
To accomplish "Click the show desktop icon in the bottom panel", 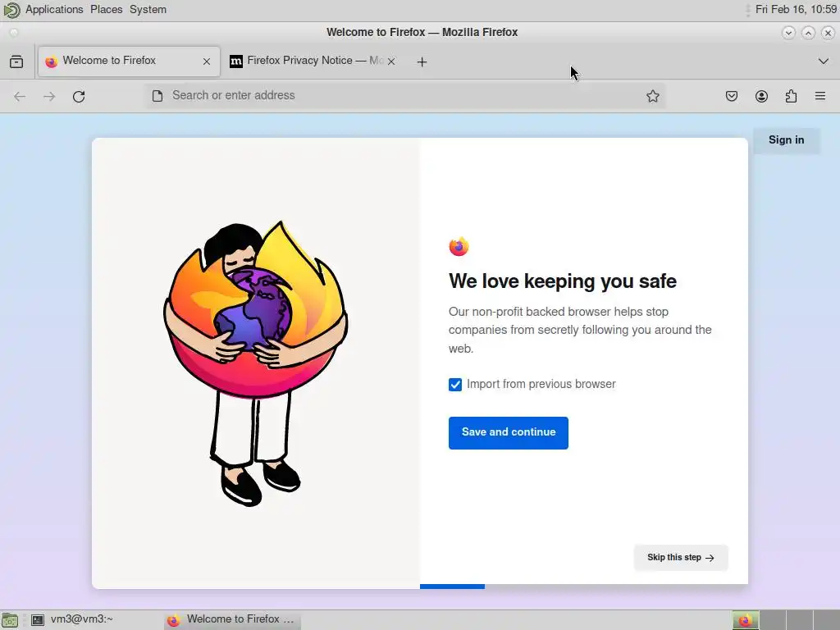I will coord(10,620).
